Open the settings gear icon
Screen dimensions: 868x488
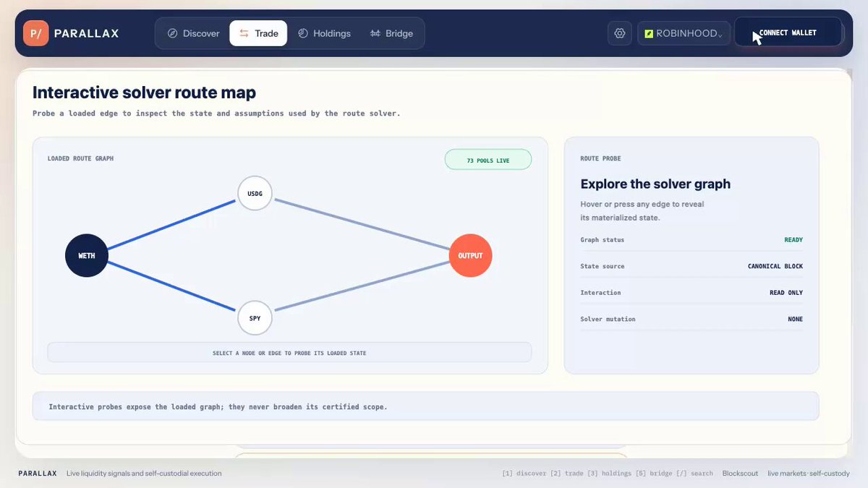[x=620, y=33]
